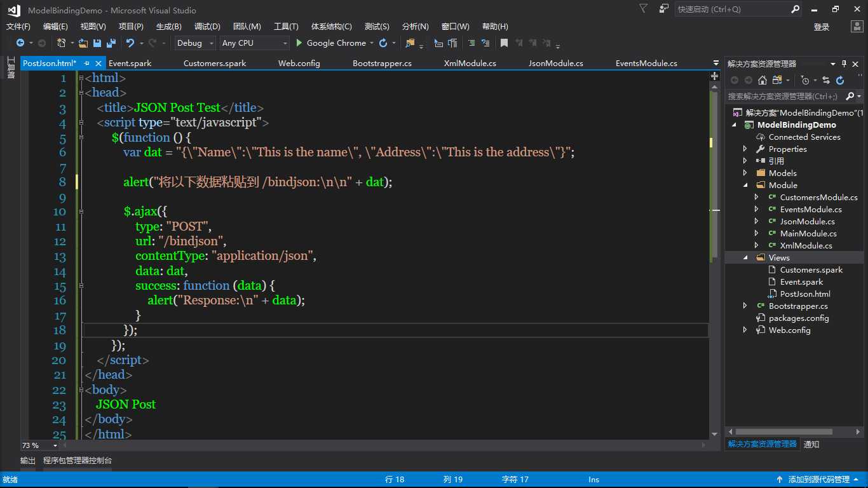Expand the Properties node
This screenshot has height=488, width=868.
(745, 149)
